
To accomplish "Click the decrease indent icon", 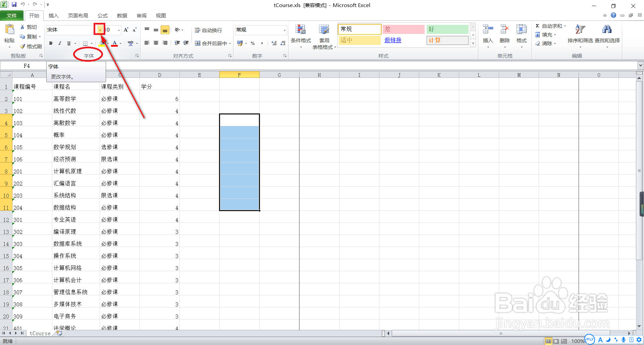I will pos(177,43).
